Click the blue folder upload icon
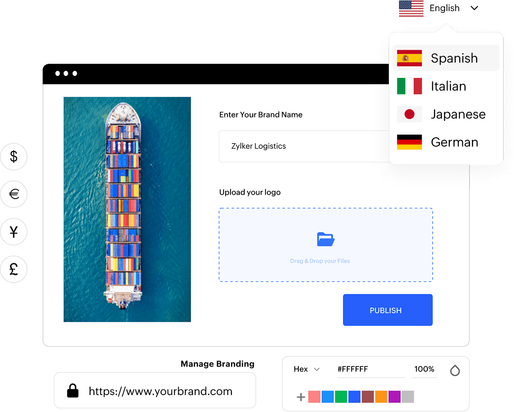 pos(326,239)
